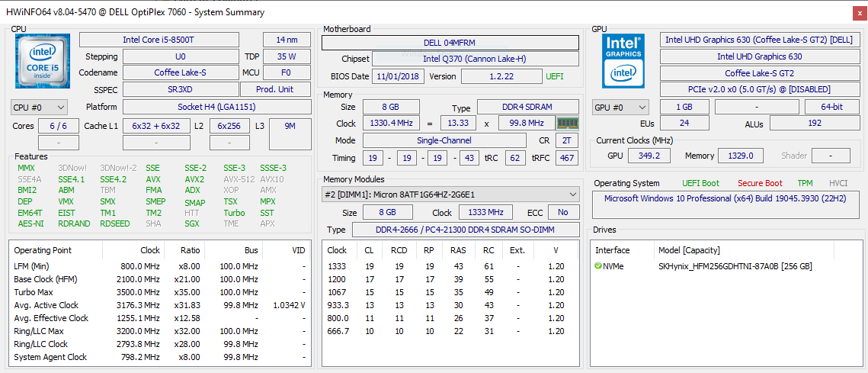Click the TDP 35 W field
This screenshot has height=373, width=868.
287,56
